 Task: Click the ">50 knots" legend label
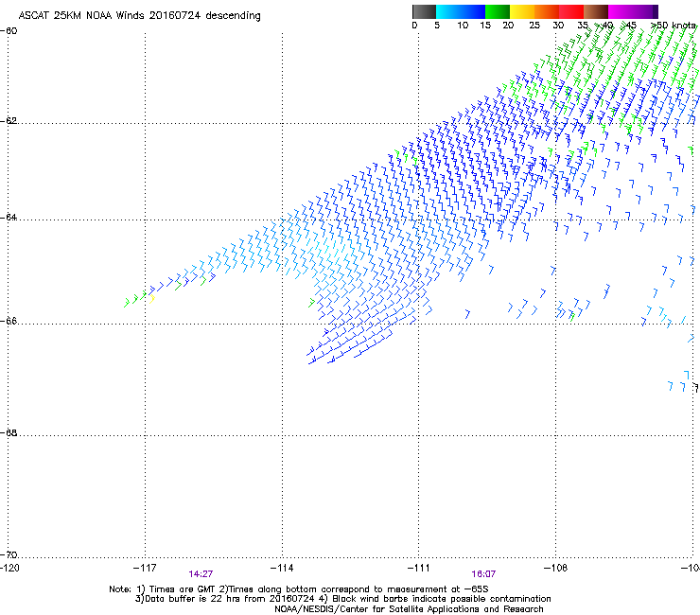pyautogui.click(x=674, y=26)
